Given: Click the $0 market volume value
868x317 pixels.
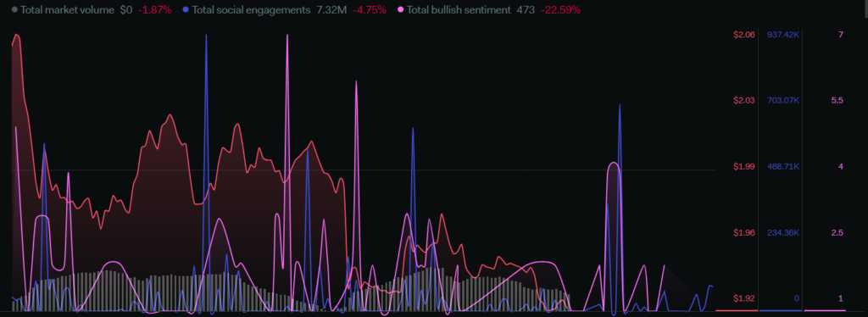Looking at the screenshot, I should click(x=126, y=10).
